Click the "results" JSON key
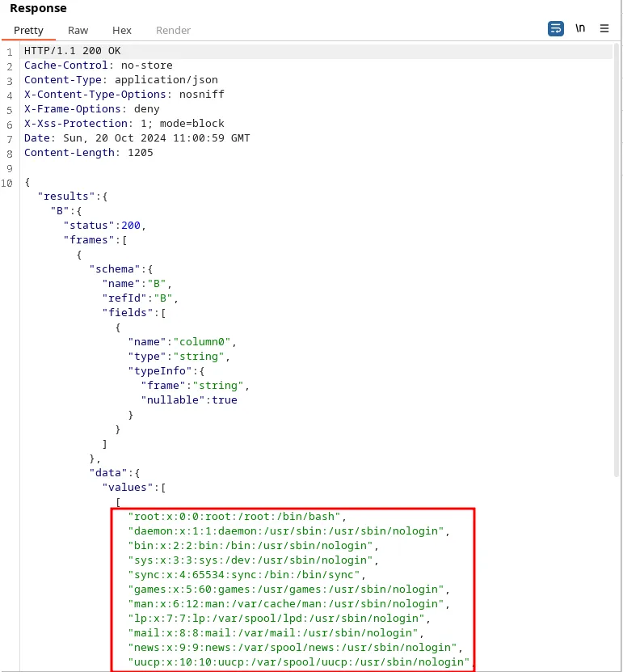The image size is (623, 672). [73, 197]
